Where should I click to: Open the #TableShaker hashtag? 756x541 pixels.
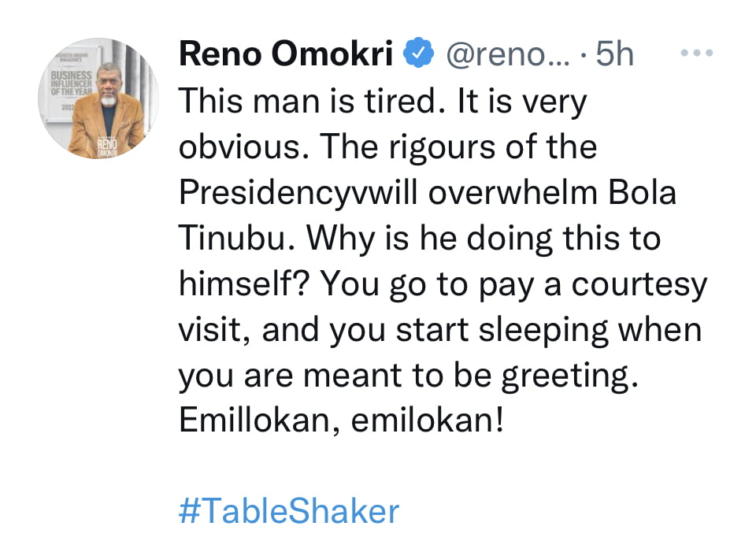(289, 511)
